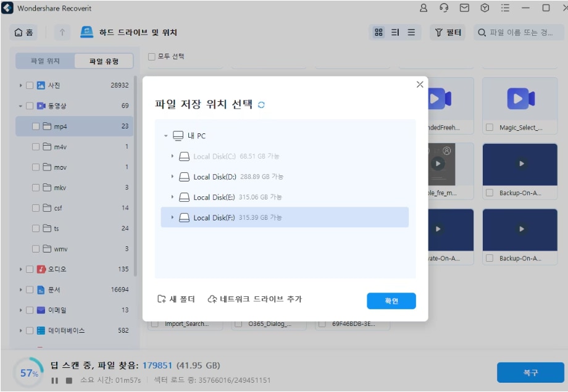Stop the deep scan
Viewport: 568px width, 392px height.
(69, 380)
